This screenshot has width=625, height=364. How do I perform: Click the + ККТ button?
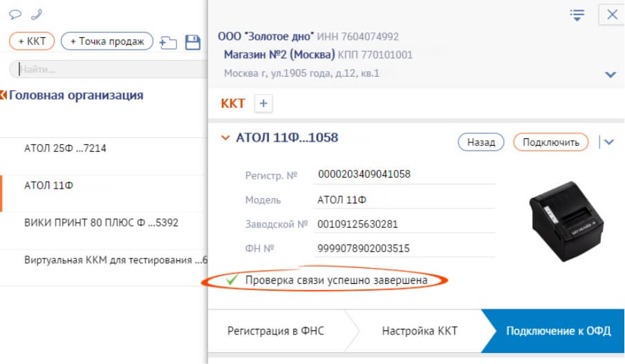(32, 41)
